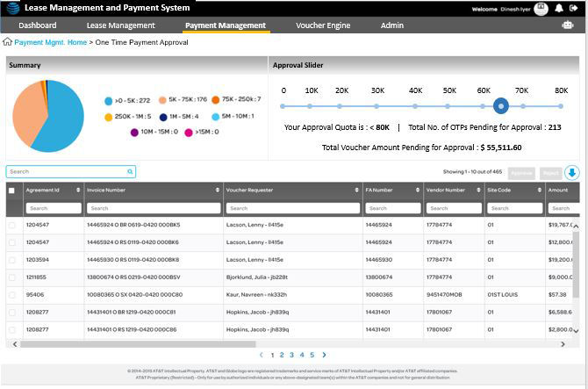The height and width of the screenshot is (389, 588).
Task: Set approval slider to 10K point
Action: click(310, 106)
